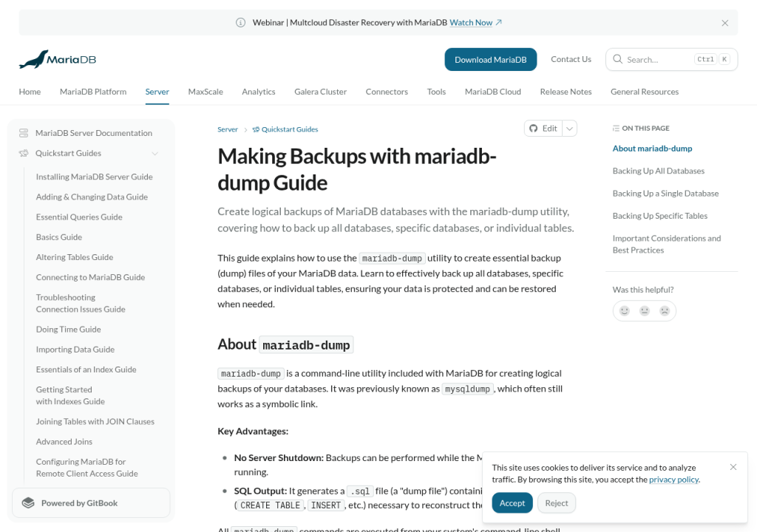Click the MariaDB Server Documentation server icon
Viewport: 757px width, 532px height.
point(24,133)
